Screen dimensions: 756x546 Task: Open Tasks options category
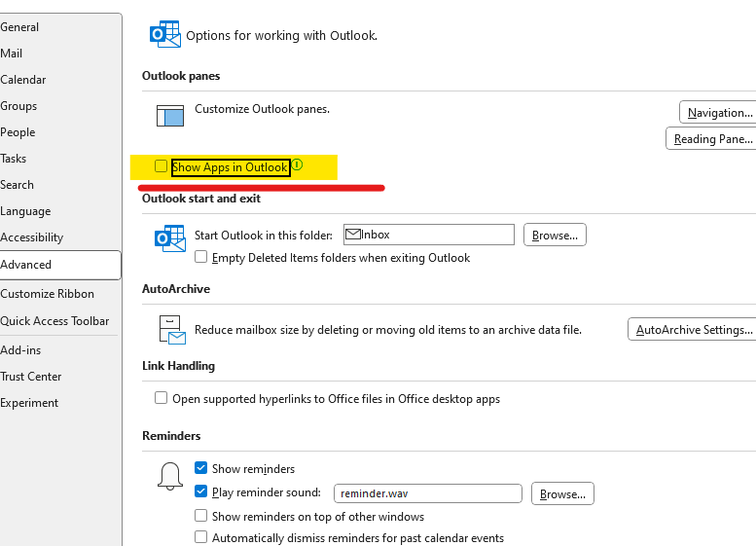tap(13, 159)
